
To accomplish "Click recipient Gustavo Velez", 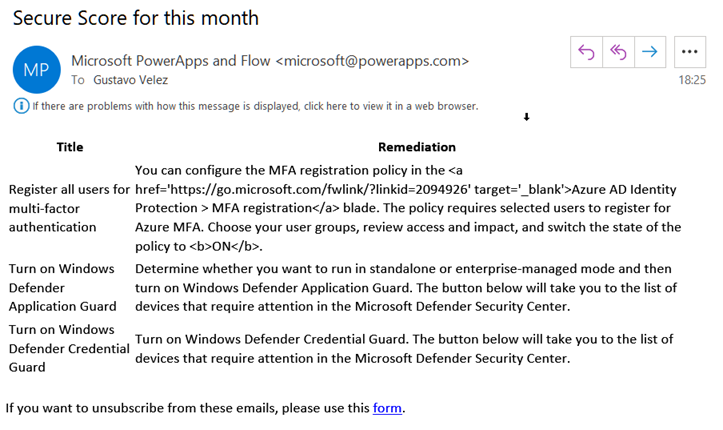I will [x=130, y=80].
